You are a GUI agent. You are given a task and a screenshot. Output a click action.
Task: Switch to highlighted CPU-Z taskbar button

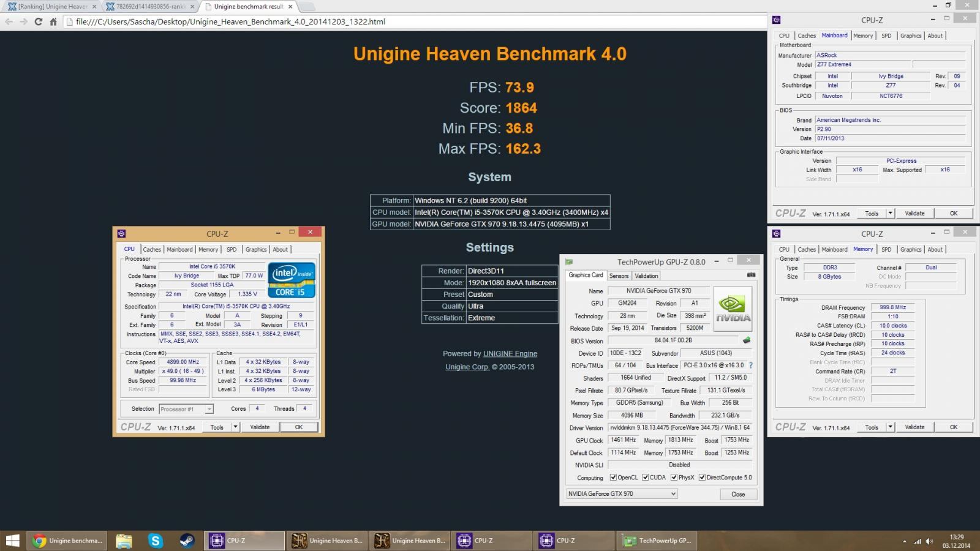244,541
